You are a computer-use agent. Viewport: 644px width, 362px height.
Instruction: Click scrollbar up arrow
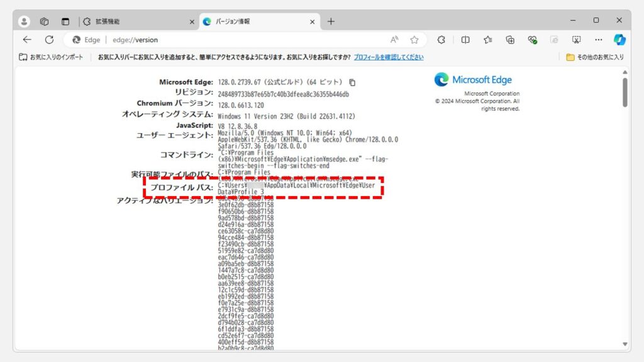pyautogui.click(x=625, y=72)
